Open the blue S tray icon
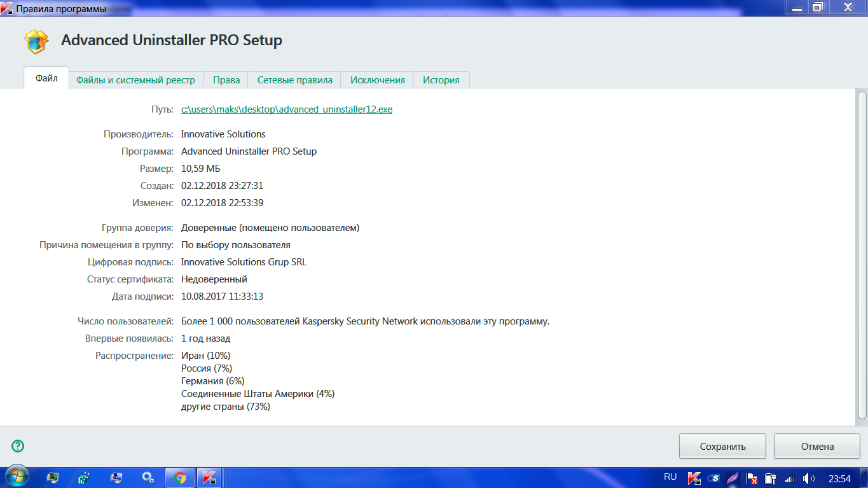This screenshot has width=868, height=488. click(713, 478)
